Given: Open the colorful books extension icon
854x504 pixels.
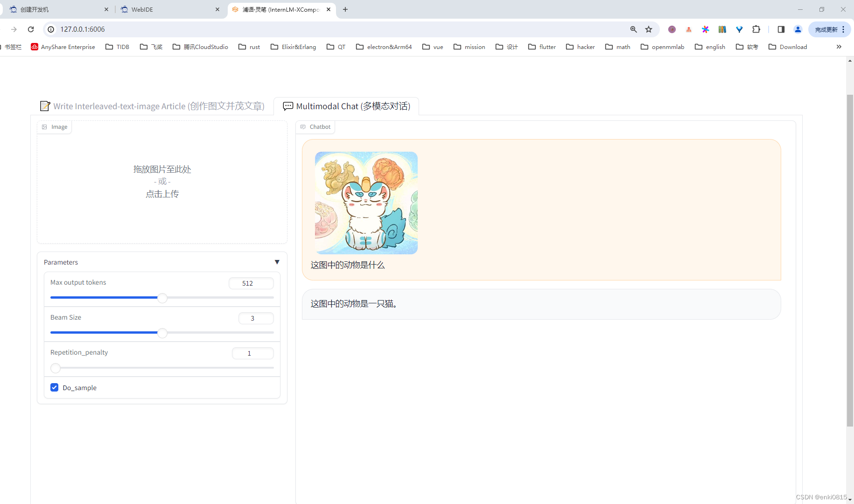Looking at the screenshot, I should pyautogui.click(x=722, y=29).
